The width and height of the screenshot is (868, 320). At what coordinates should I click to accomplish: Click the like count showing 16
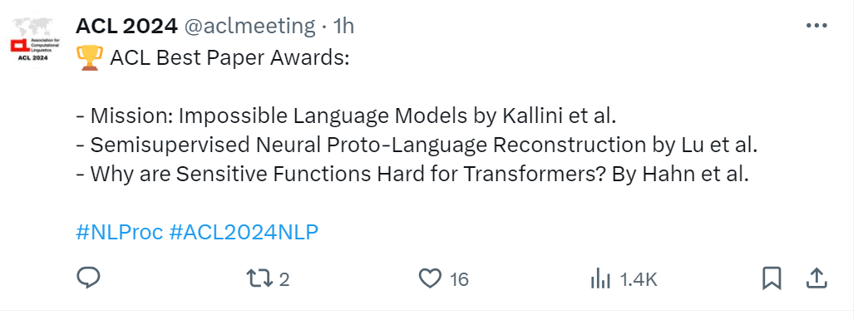(x=459, y=279)
